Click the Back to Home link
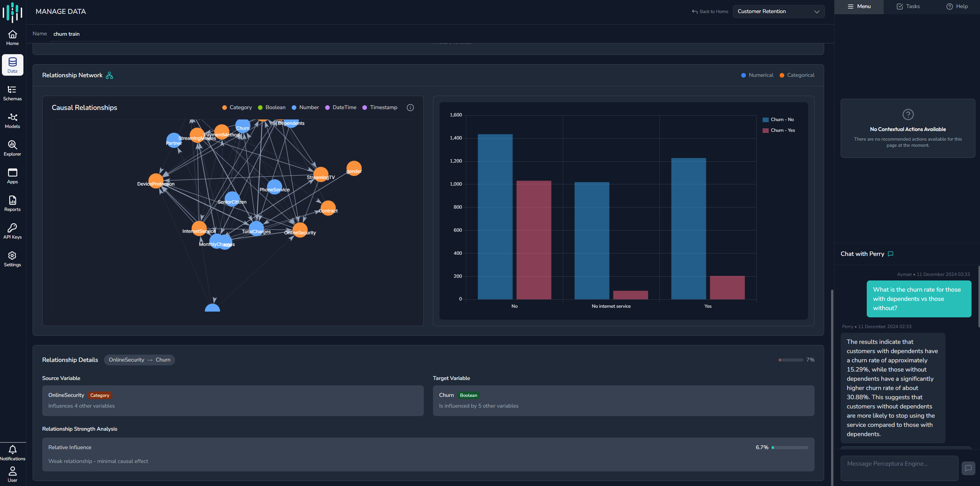Image resolution: width=980 pixels, height=486 pixels. point(710,12)
